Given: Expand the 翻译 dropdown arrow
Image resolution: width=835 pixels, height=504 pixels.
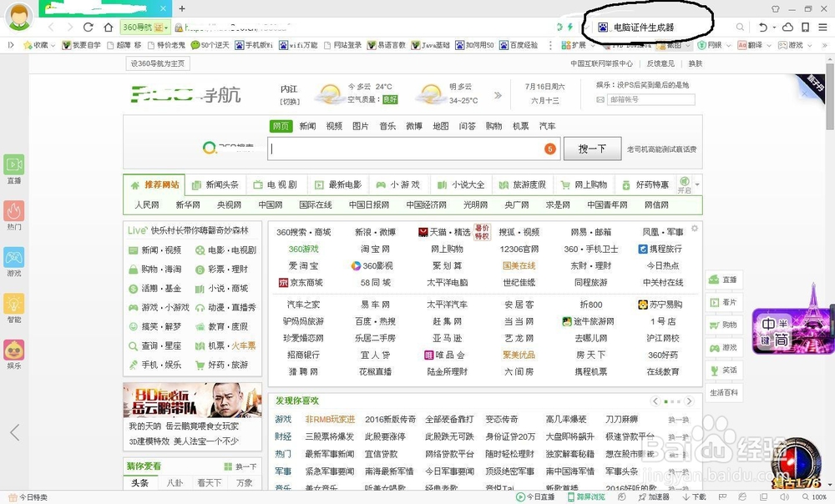Looking at the screenshot, I should tap(770, 46).
